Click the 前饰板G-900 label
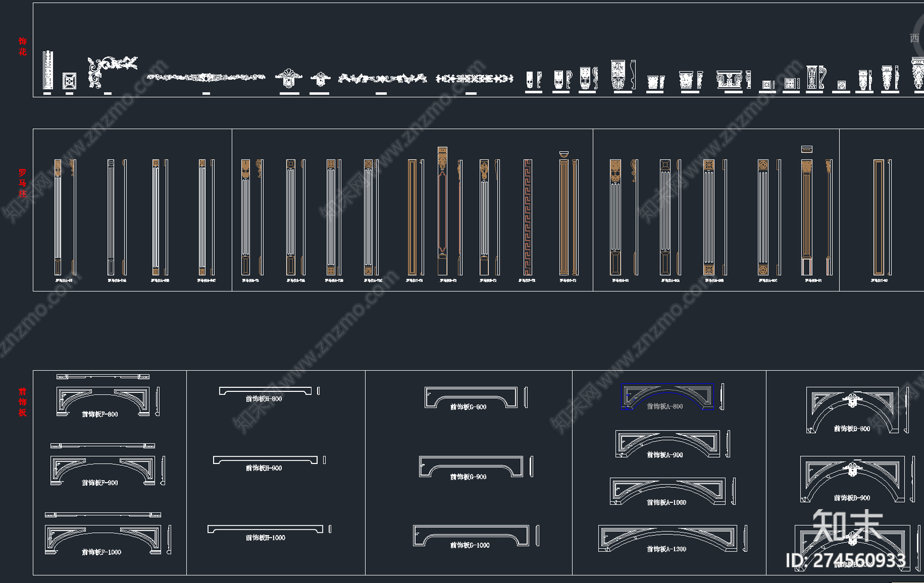 468,477
